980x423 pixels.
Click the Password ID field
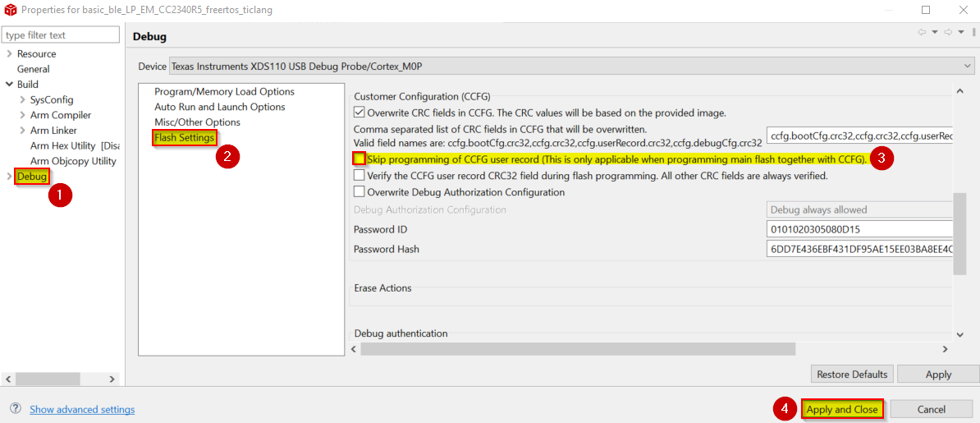click(859, 229)
